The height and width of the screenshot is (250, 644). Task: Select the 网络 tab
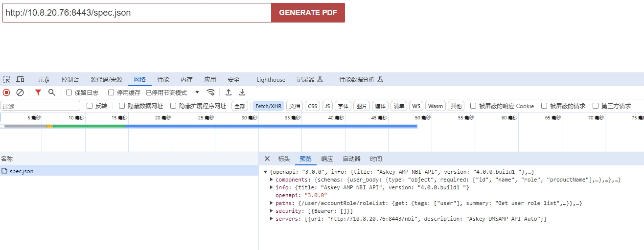(140, 79)
